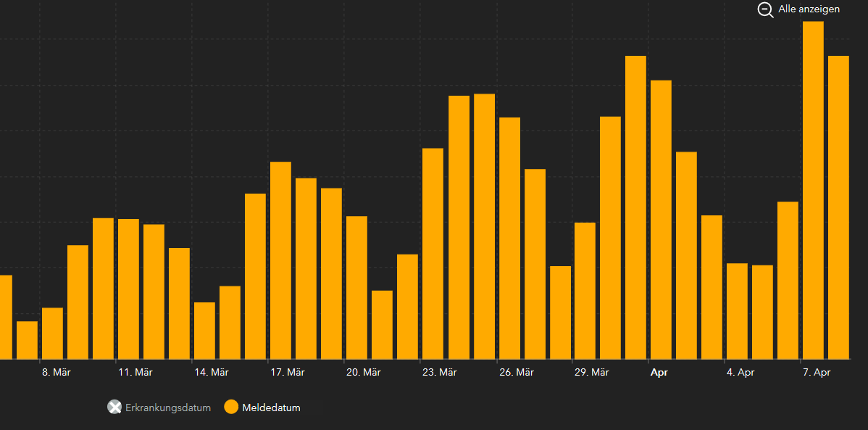Screen dimensions: 868x430
Task: Click the Meldedatum legend text
Action: click(271, 408)
